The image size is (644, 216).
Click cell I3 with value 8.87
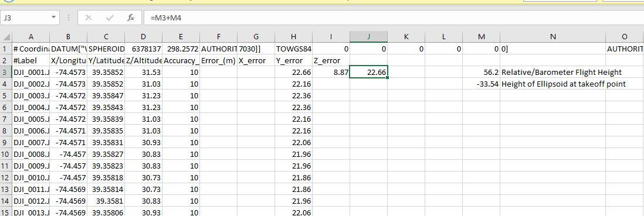point(331,73)
